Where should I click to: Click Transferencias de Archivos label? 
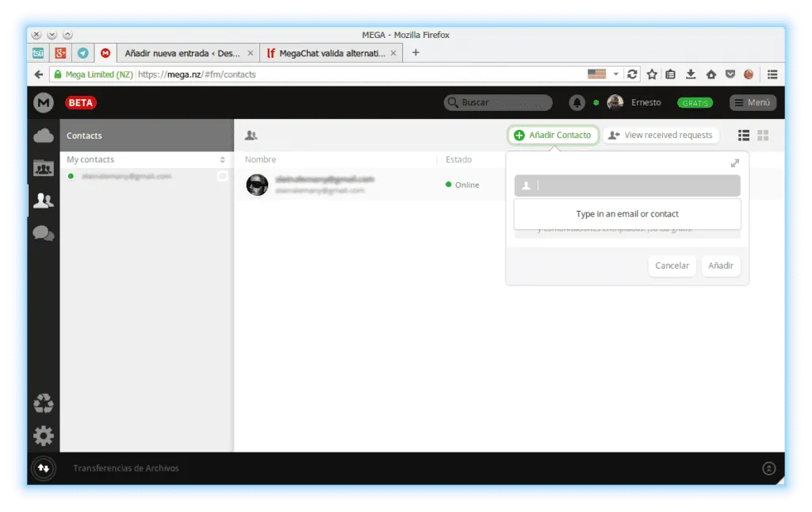tap(126, 468)
